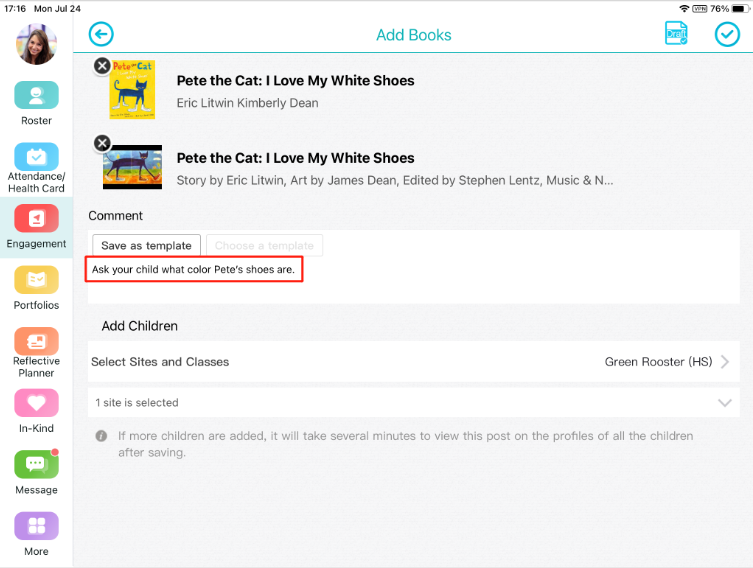Open Select Sites and Classes chevron
Image resolution: width=753 pixels, height=568 pixels.
tap(725, 362)
